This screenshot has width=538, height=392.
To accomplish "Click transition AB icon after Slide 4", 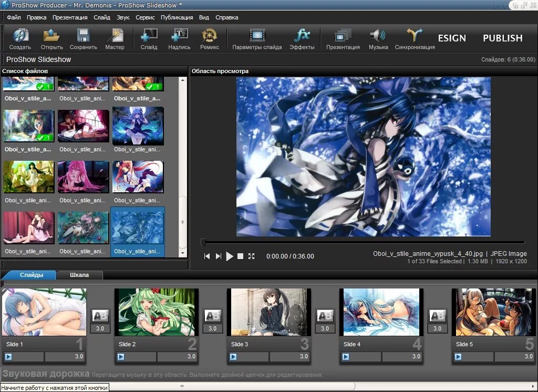I will [437, 315].
